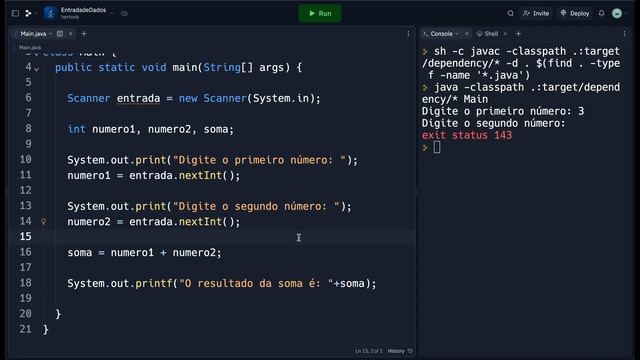Viewport: 640px width, 360px height.
Task: Click the 'exit status 143' console message
Action: tap(467, 135)
